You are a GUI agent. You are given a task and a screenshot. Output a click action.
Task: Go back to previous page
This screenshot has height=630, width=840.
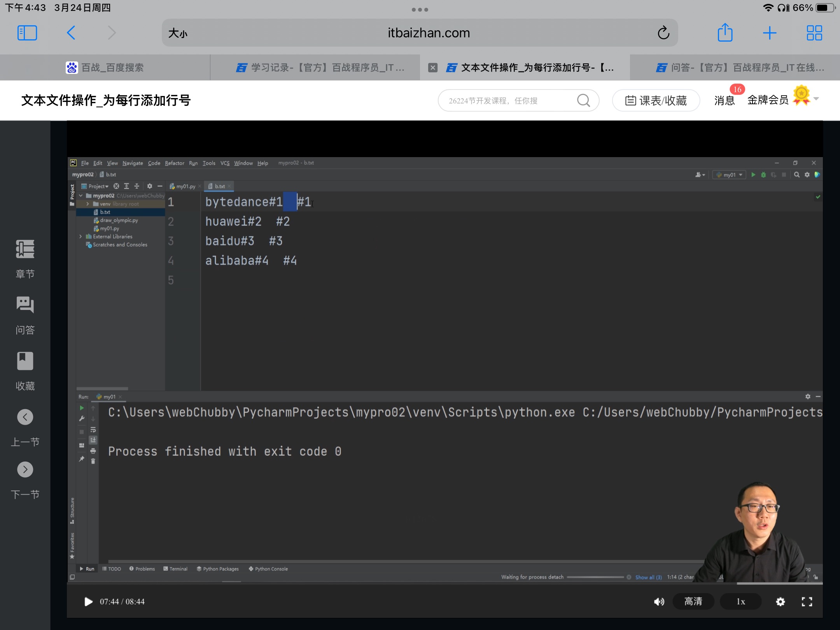pyautogui.click(x=71, y=33)
